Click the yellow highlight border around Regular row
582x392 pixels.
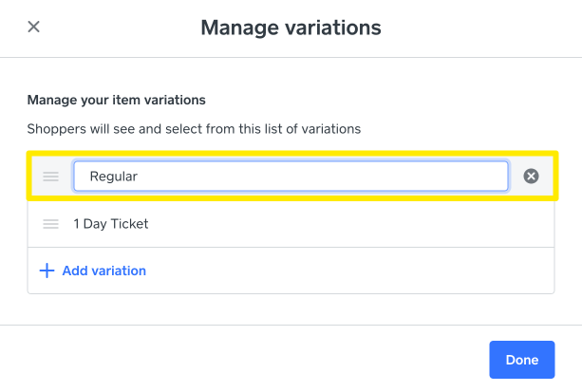pos(291,153)
